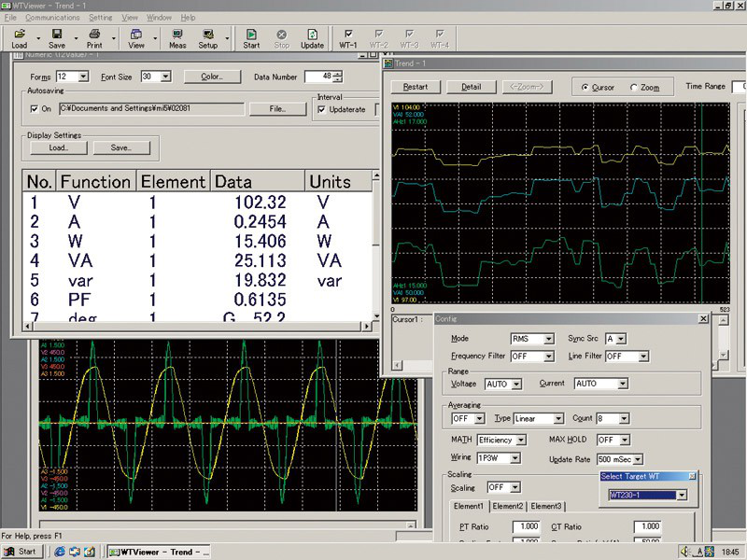Click the Update toolbar icon
Screen dimensions: 747x560
point(312,38)
